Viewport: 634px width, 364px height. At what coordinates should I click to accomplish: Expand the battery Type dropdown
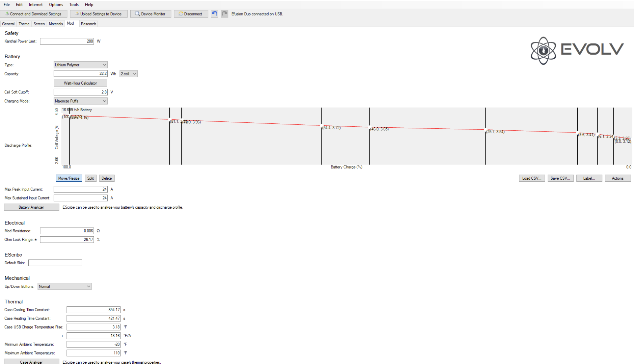tap(80, 65)
